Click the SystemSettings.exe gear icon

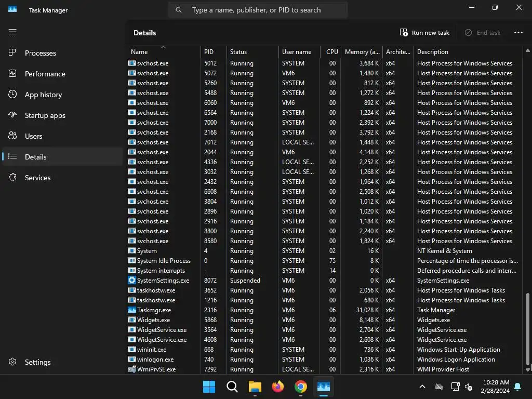coord(131,280)
